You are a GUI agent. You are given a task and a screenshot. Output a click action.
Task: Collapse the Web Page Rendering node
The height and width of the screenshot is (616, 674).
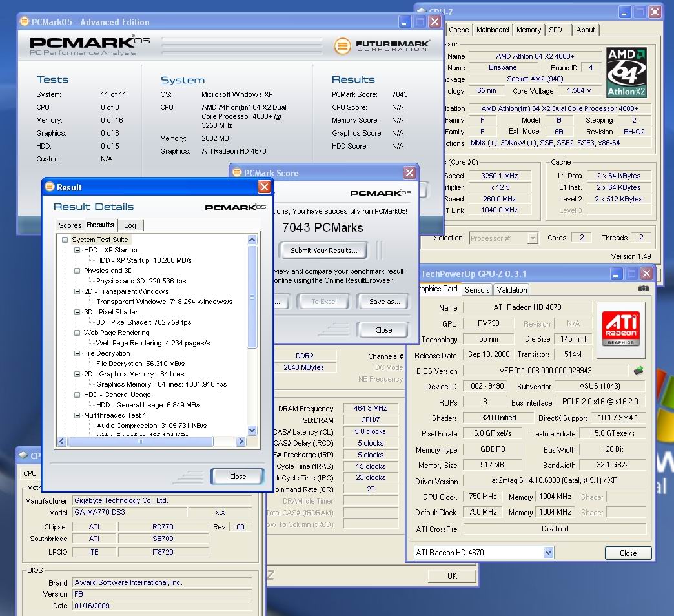(x=77, y=333)
